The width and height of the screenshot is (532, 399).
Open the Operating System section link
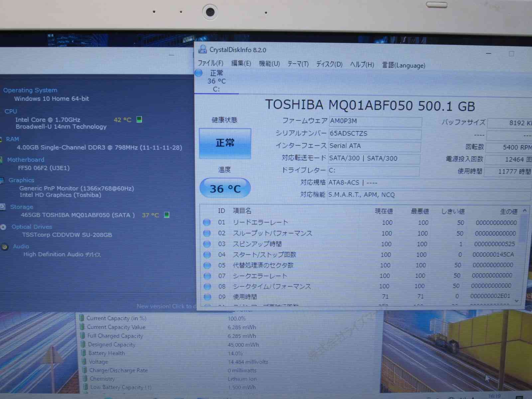[x=30, y=90]
